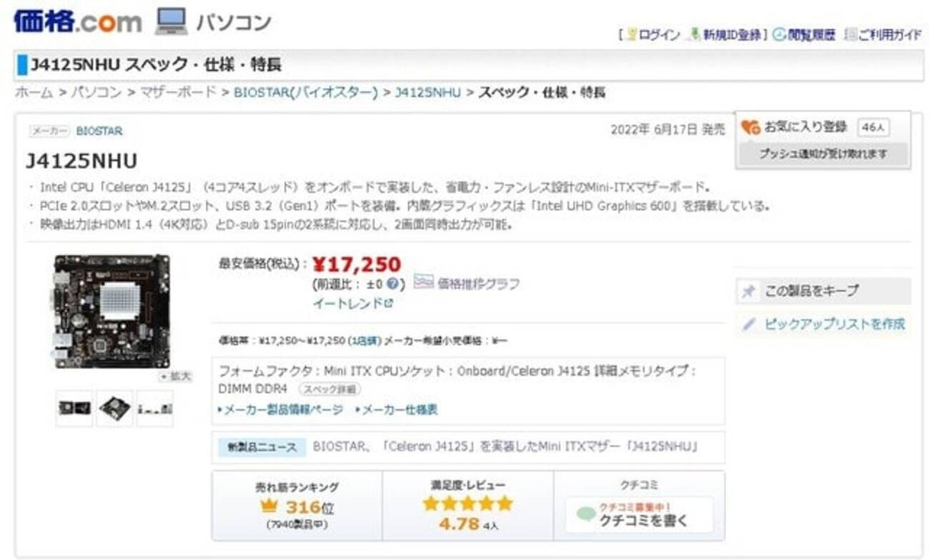Viewport: 929px width, 560px height.
Task: Click the blue question mark help icon
Action: pos(392,284)
